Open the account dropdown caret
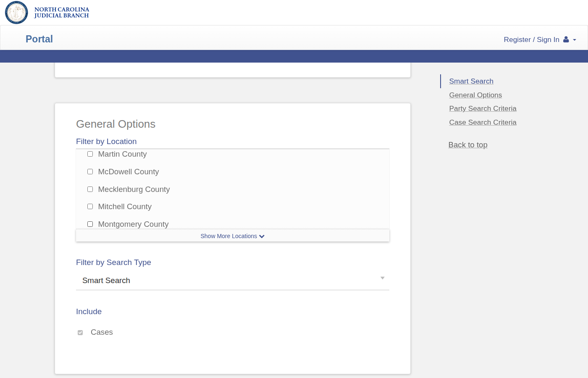The width and height of the screenshot is (588, 378). [x=575, y=40]
